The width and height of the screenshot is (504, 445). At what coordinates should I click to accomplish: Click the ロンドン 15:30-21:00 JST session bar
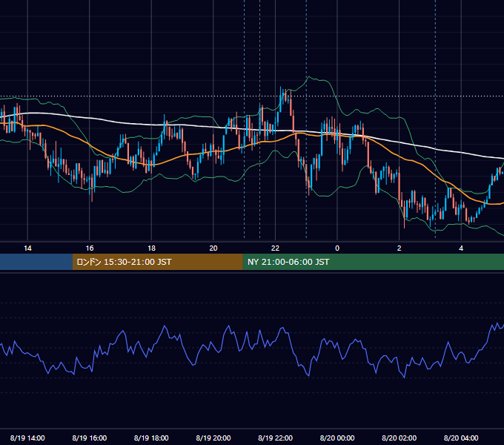157,262
